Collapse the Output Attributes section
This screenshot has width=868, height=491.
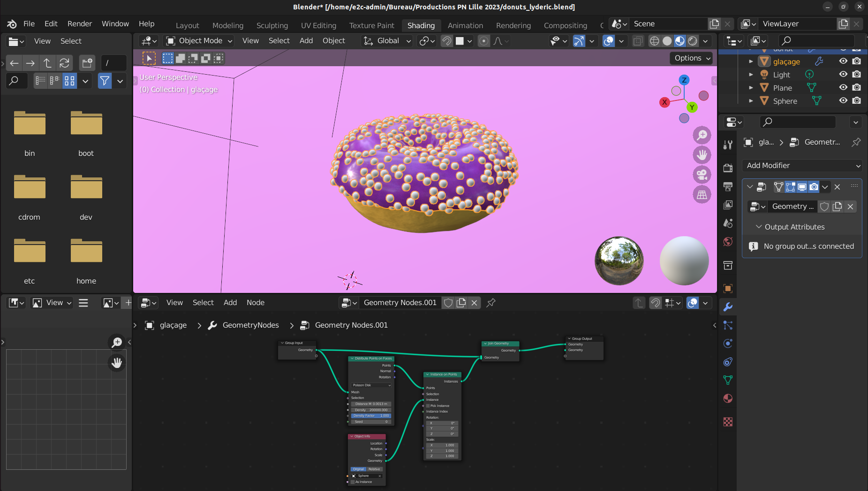pos(759,227)
